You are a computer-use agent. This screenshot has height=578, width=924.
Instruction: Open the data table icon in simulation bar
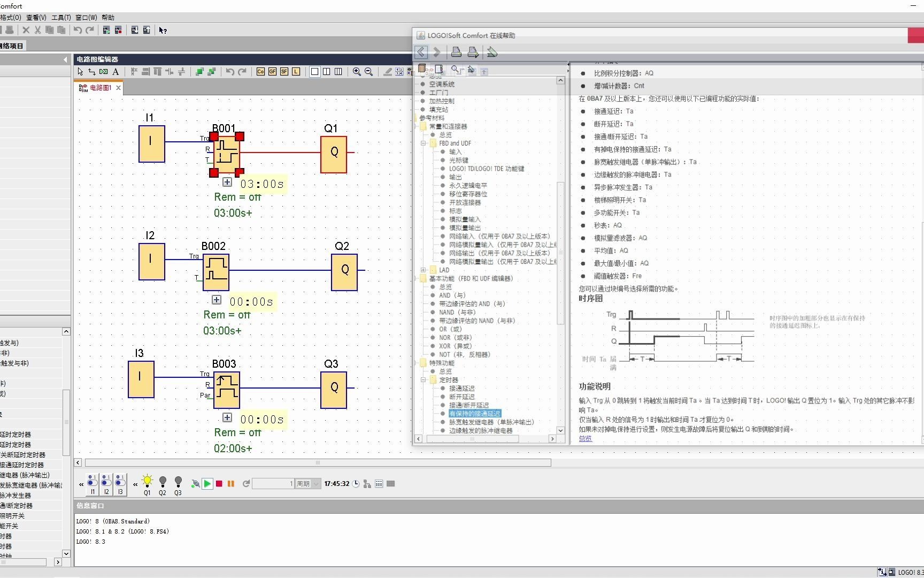point(379,484)
